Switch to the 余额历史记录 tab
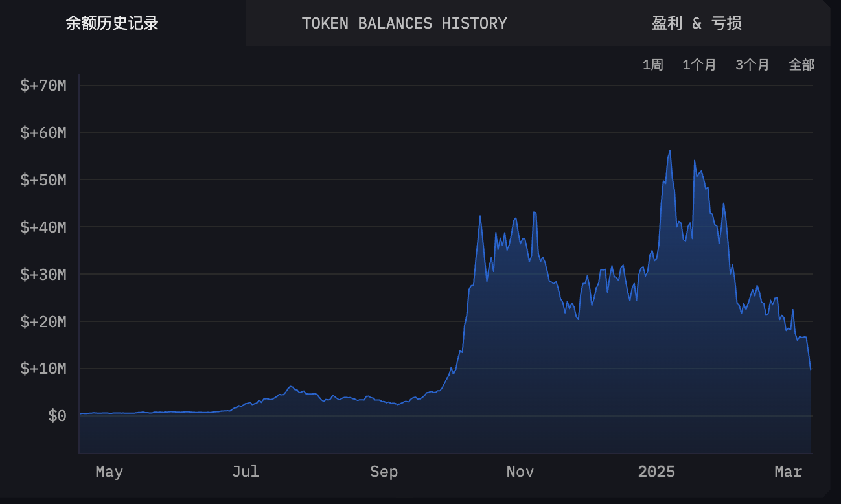This screenshot has width=841, height=504. [112, 23]
